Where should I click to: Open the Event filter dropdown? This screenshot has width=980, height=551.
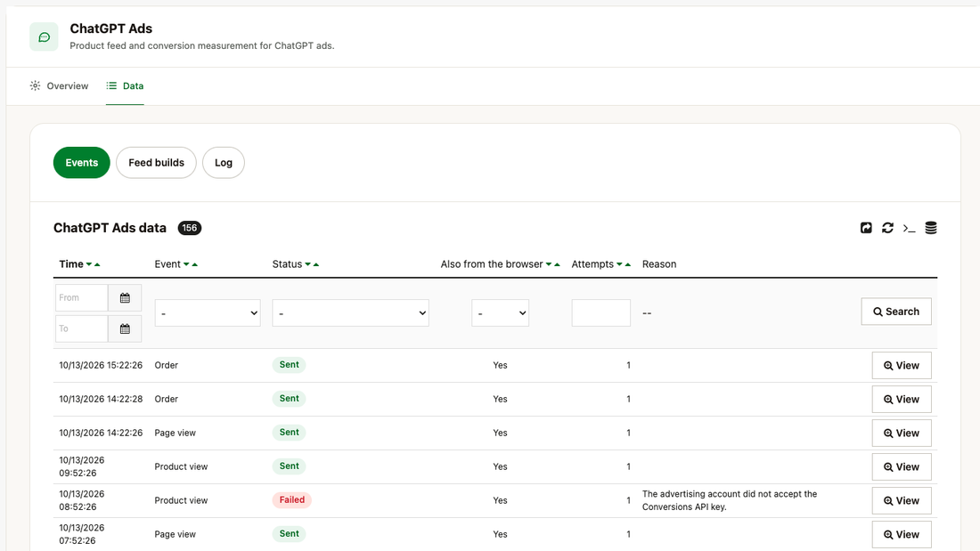[208, 313]
